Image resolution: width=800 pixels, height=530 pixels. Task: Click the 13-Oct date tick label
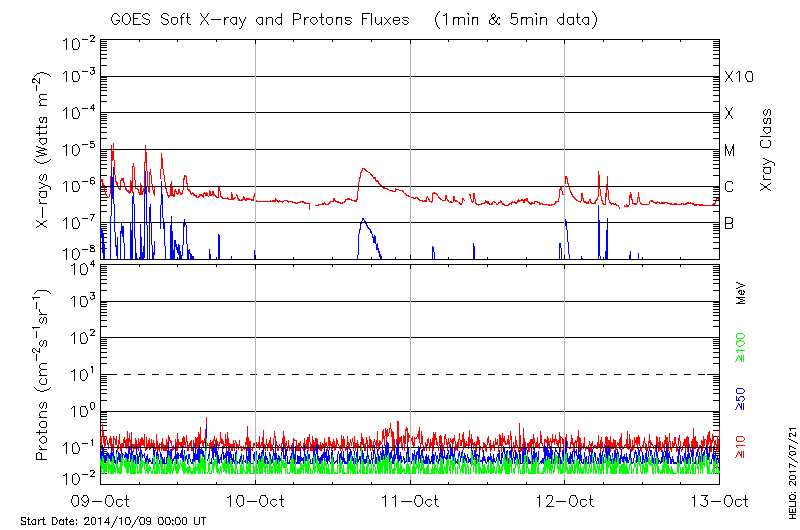click(718, 501)
